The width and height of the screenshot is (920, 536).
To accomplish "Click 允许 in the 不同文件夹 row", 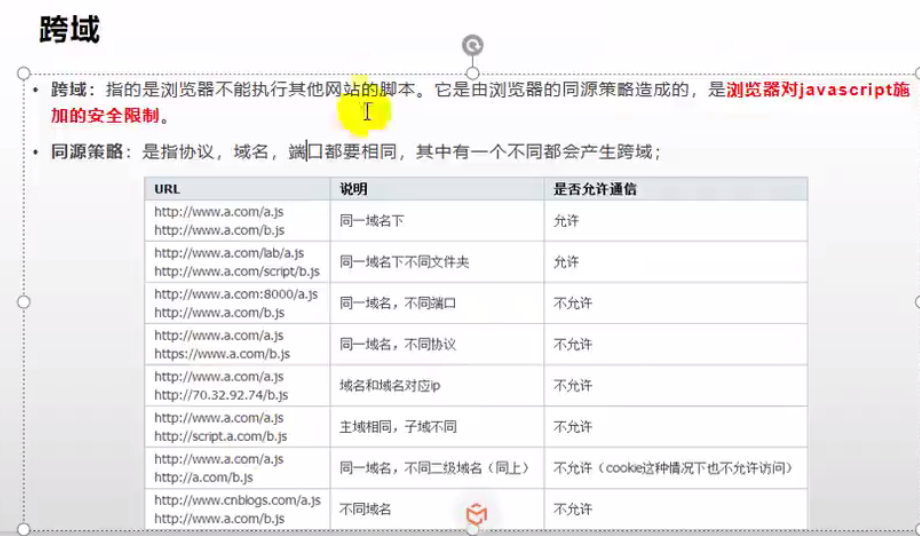I will 566,262.
